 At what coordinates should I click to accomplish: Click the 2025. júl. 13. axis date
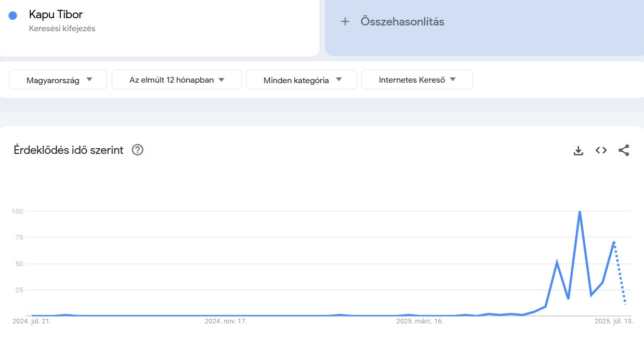pyautogui.click(x=614, y=321)
